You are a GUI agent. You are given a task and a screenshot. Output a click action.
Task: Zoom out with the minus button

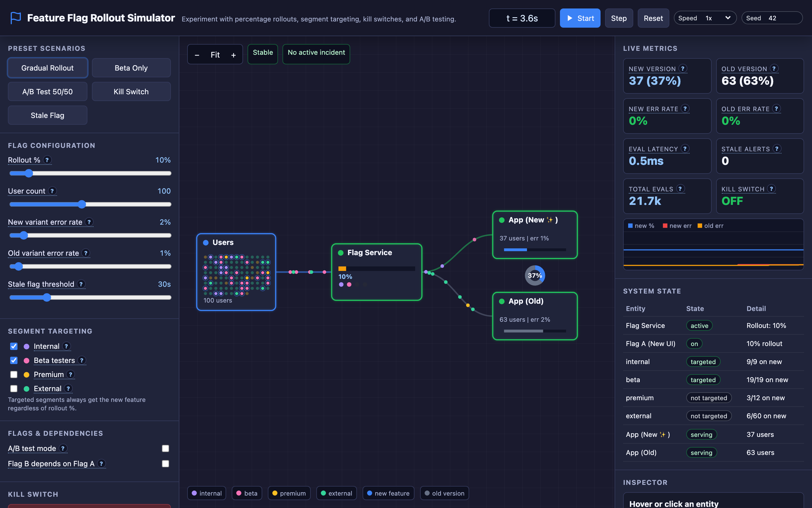tap(197, 55)
